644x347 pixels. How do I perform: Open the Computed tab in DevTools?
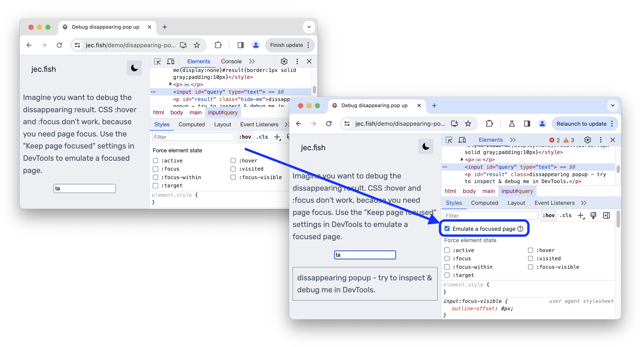coord(484,203)
